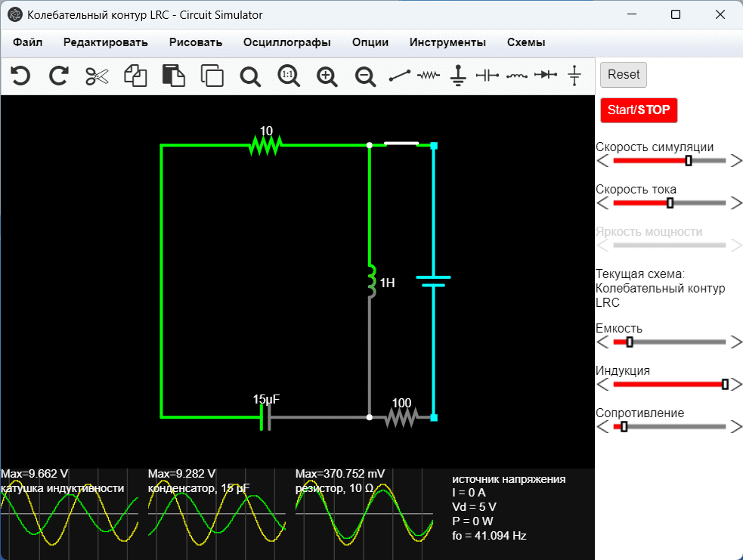743x560 pixels.
Task: Toggle the white switch in the circuit
Action: (x=401, y=143)
